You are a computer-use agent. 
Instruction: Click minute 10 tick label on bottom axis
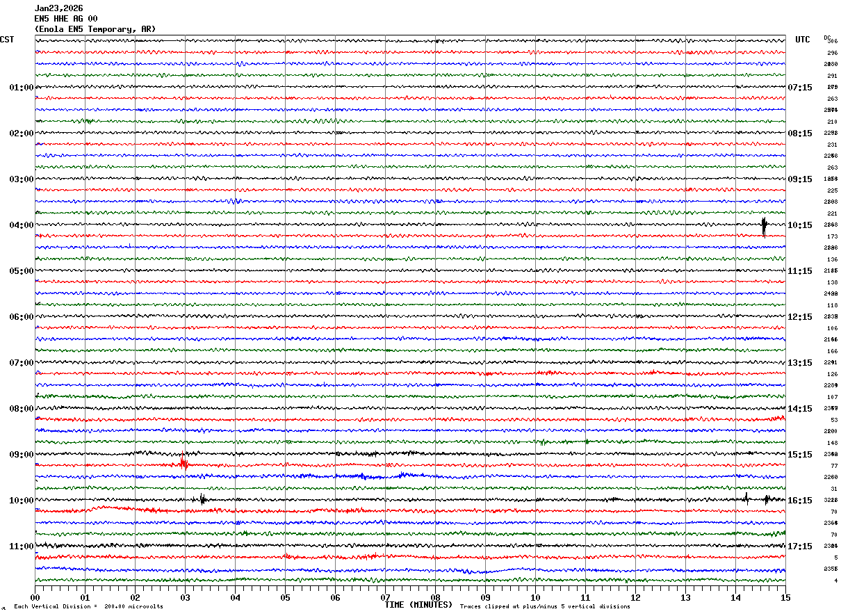[535, 597]
